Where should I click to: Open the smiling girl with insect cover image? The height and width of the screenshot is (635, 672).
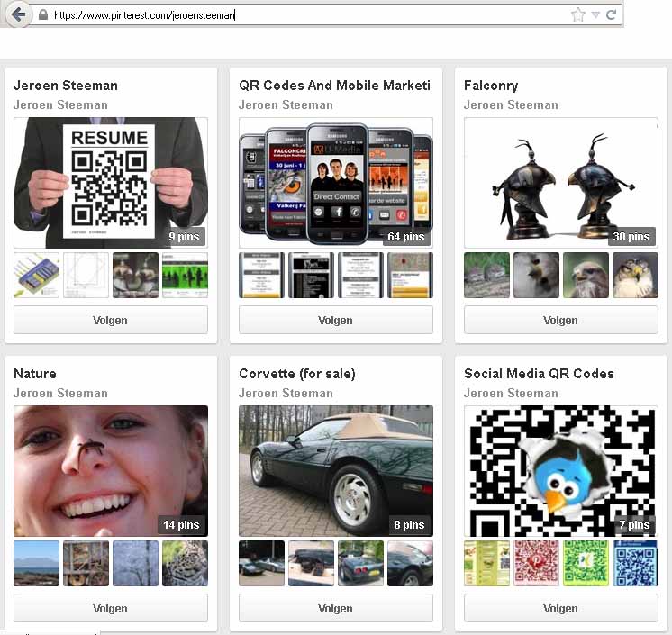tap(111, 470)
